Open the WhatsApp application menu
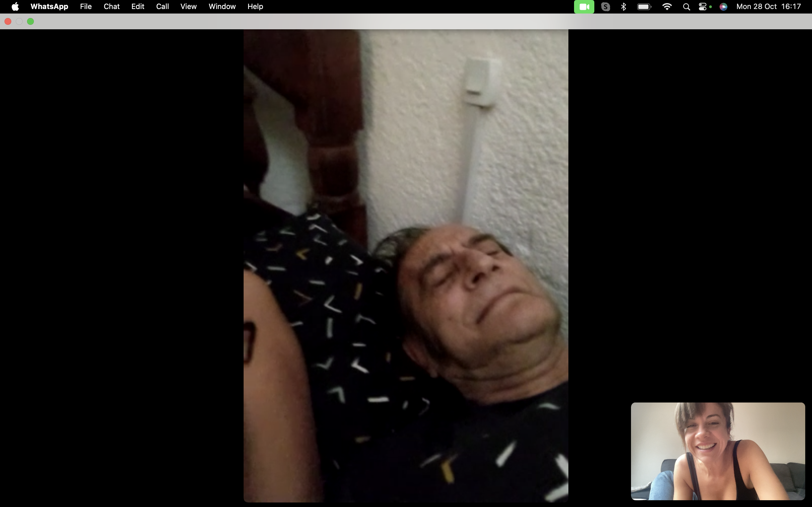The width and height of the screenshot is (812, 507). tap(49, 7)
